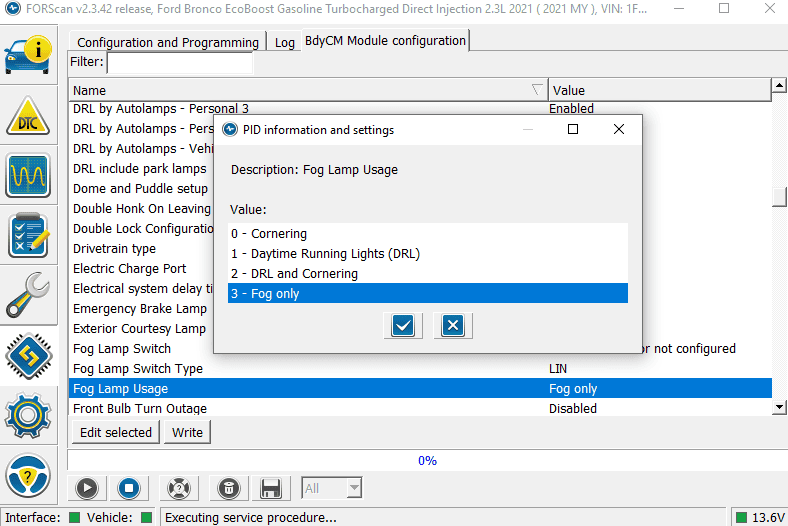Image resolution: width=788 pixels, height=526 pixels.
Task: Click the Edit selected button
Action: pyautogui.click(x=116, y=432)
